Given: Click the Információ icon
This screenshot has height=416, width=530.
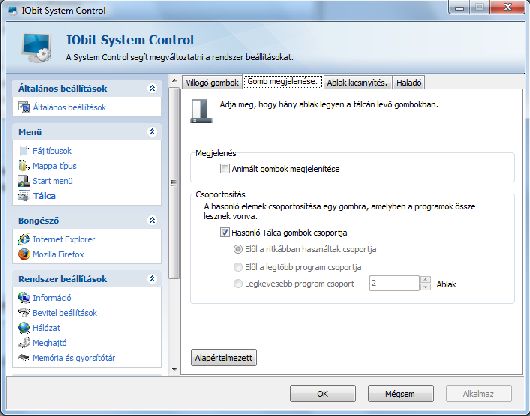Looking at the screenshot, I should click(x=24, y=298).
